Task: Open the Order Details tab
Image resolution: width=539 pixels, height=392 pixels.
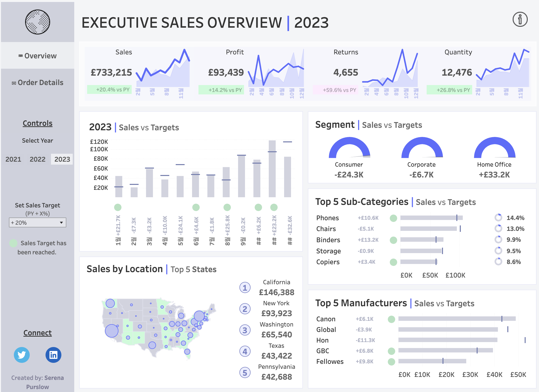Action: 38,83
